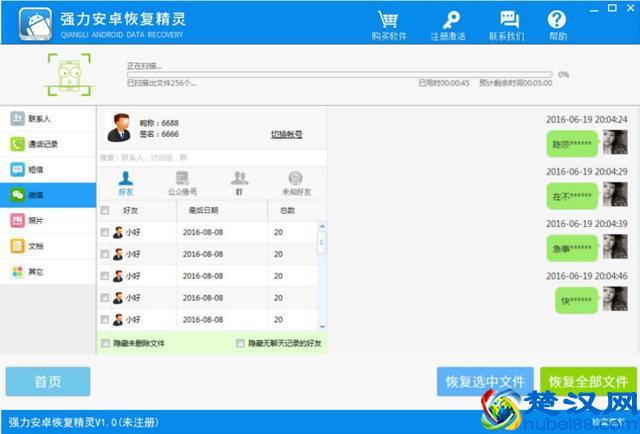640x434 pixels.
Task: Click sender avatar beside 快 message
Action: pos(615,299)
